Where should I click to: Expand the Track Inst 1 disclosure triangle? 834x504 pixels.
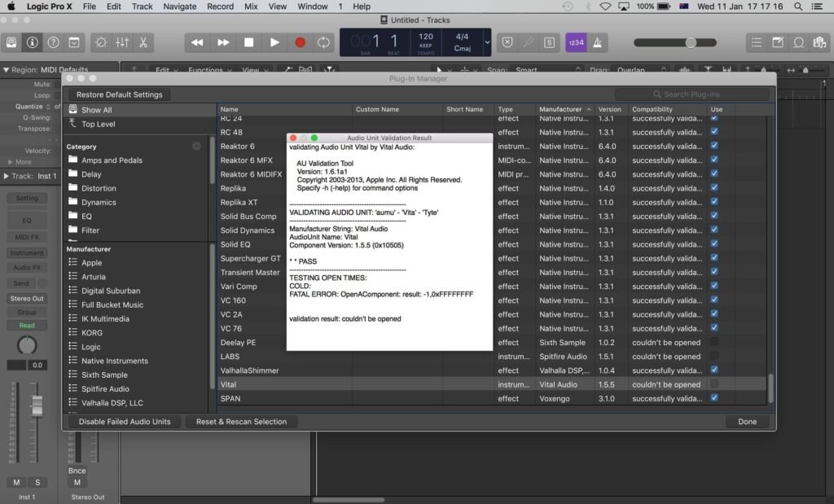[x=6, y=176]
